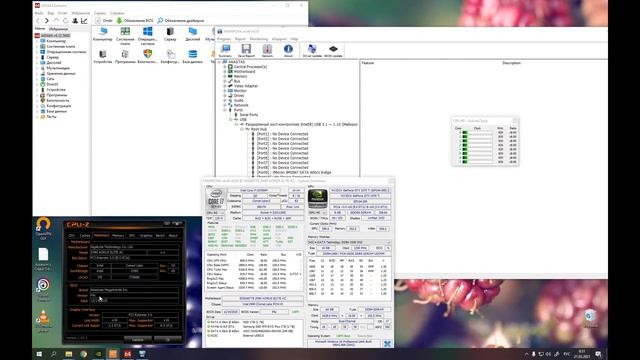Click Отчёт report button in AIDA64 toolbar
The image size is (640, 360).
(x=104, y=20)
